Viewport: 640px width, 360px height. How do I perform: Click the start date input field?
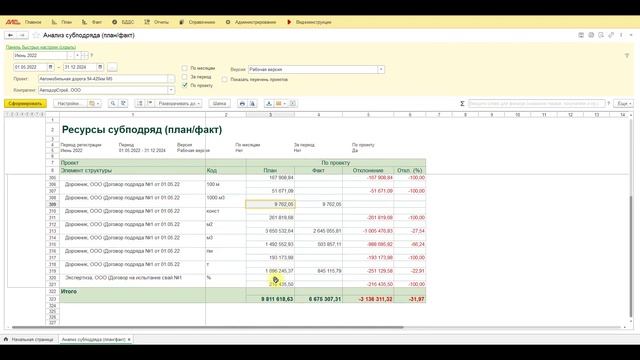(x=30, y=67)
